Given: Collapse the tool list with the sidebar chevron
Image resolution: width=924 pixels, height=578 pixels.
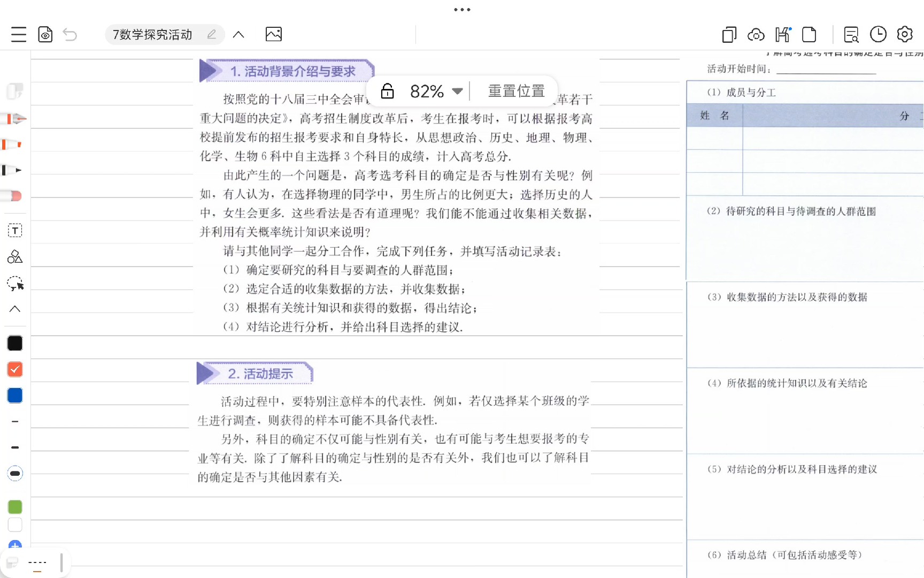Looking at the screenshot, I should coord(15,309).
